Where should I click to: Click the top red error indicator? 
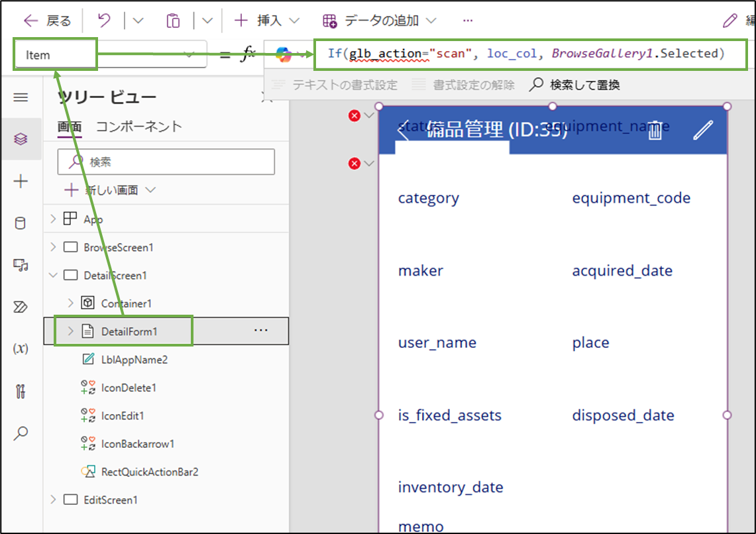point(354,116)
